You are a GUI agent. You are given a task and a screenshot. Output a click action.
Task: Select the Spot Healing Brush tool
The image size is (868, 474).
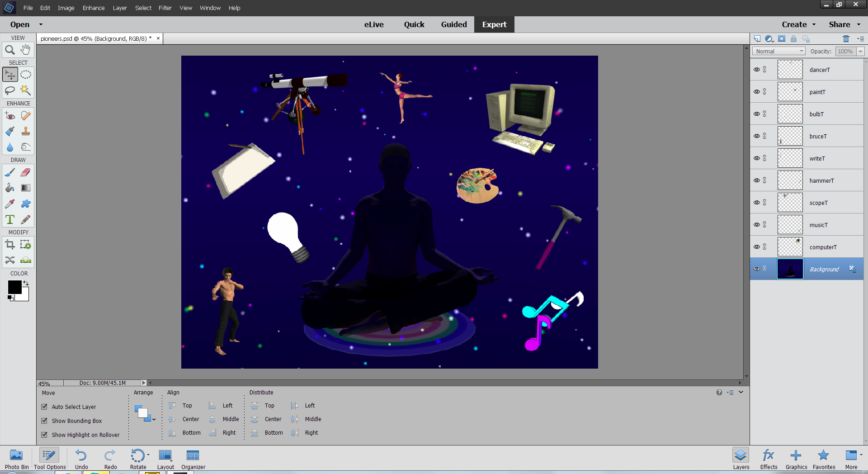[x=26, y=116]
